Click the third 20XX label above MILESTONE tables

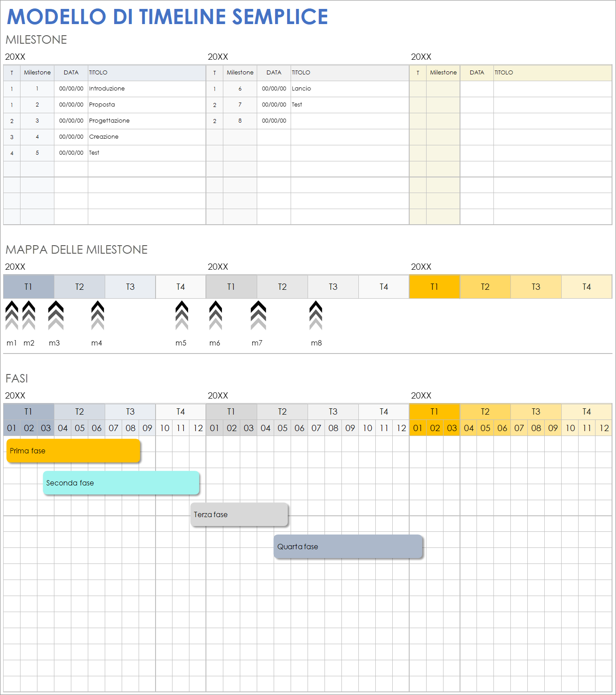[x=421, y=57]
